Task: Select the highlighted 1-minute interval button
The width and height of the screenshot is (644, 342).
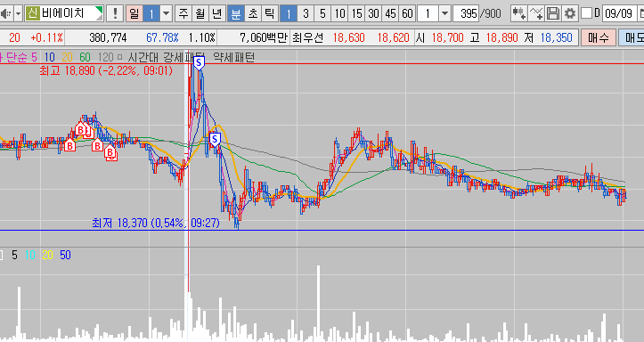Action: pos(289,14)
